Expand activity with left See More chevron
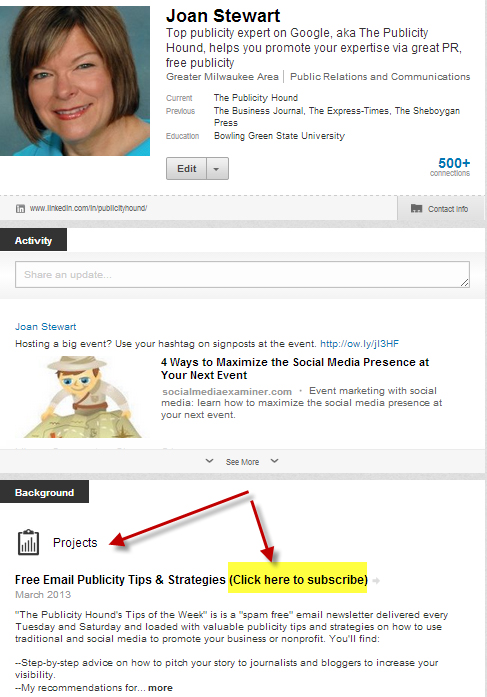This screenshot has width=487, height=697. pos(209,461)
